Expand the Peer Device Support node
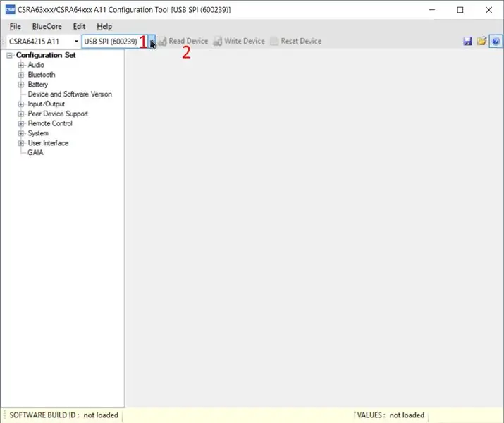 [x=21, y=114]
